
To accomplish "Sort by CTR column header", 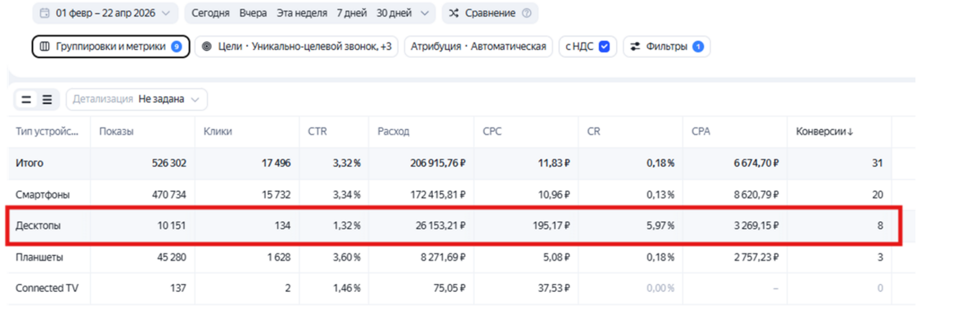I will click(317, 131).
